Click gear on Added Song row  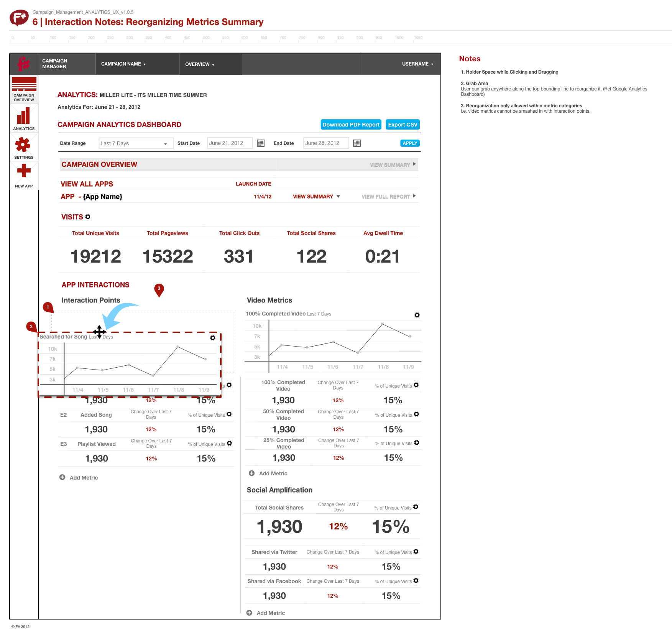coord(229,414)
